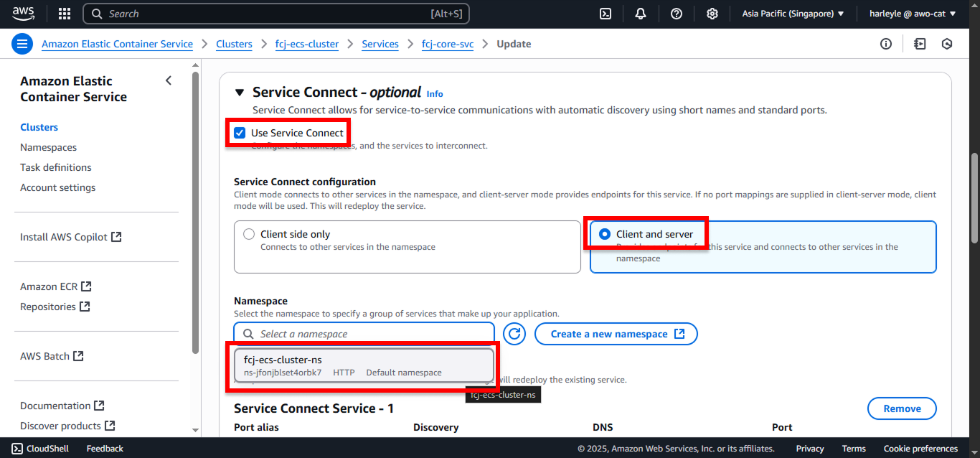Open Task definitions in the sidebar

[56, 167]
